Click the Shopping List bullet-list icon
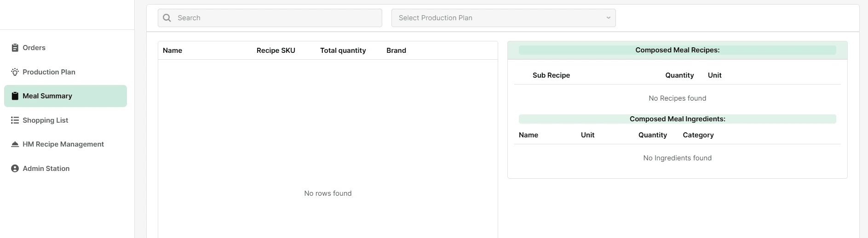This screenshot has height=238, width=868. coord(15,120)
